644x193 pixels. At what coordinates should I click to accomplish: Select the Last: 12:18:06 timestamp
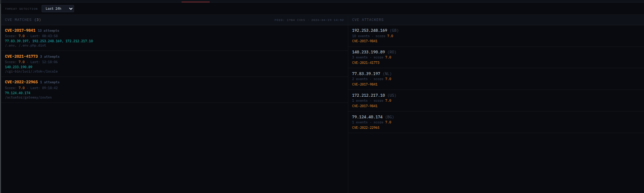point(44,62)
